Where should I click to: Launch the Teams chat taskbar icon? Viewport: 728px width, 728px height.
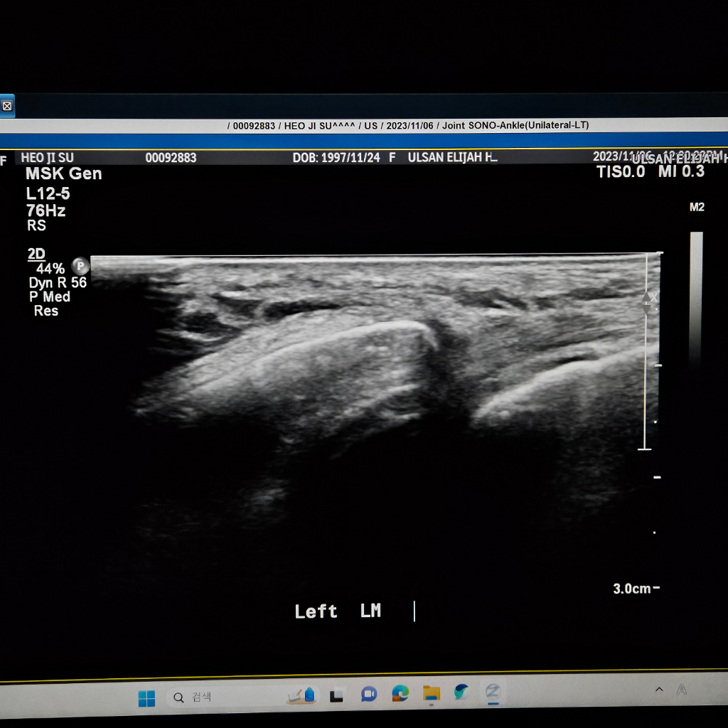[368, 694]
